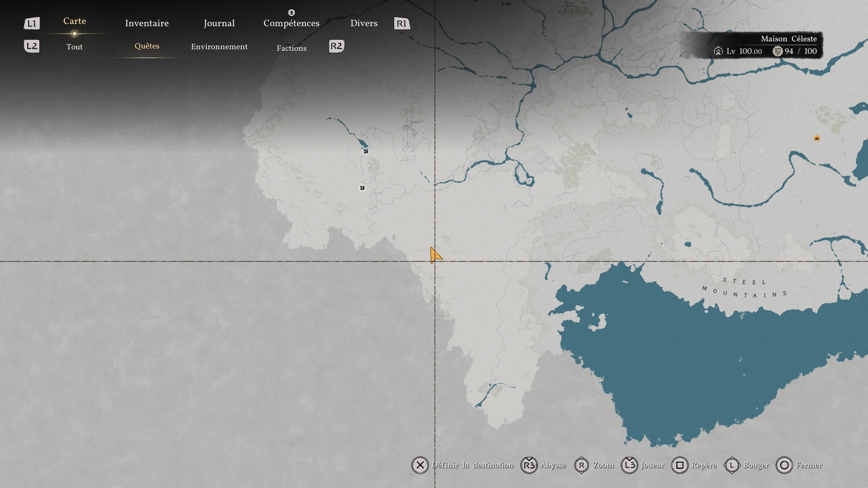The image size is (868, 488).
Task: Open the Carte tab
Action: 74,21
